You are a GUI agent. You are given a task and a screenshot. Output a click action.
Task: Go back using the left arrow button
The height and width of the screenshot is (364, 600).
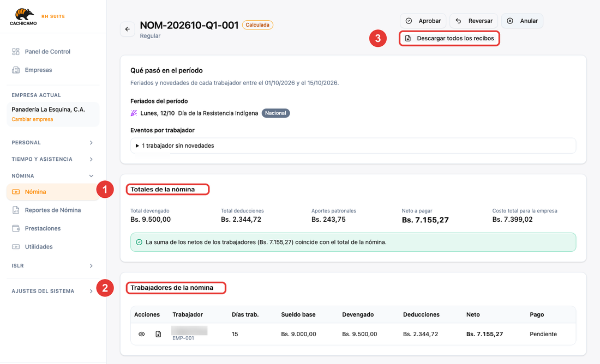[128, 29]
